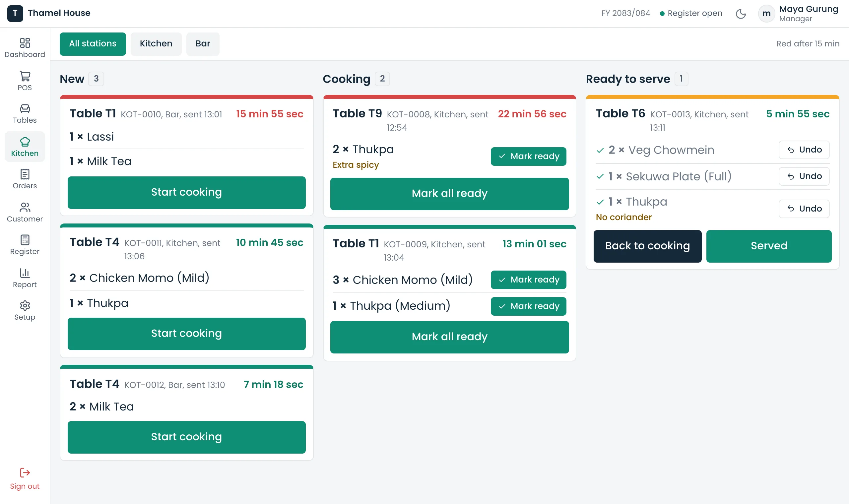Mark Thukpa (Medium) ready
This screenshot has width=849, height=504.
528,306
